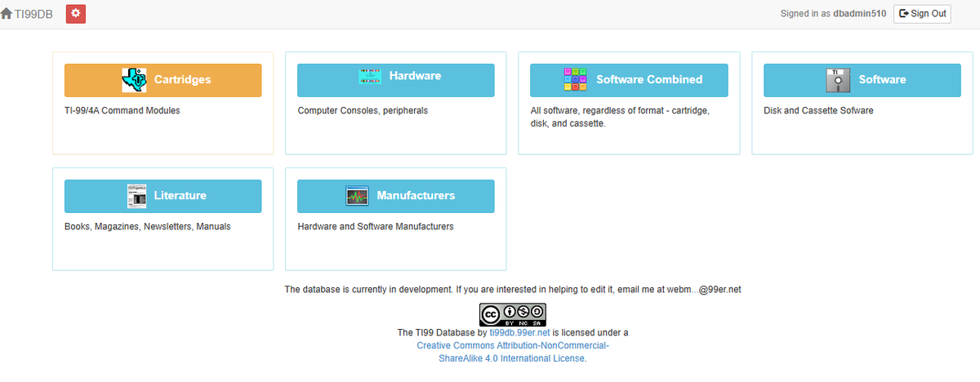Viewport: 980px width, 382px height.
Task: Click the floppy disk Software icon
Action: pyautogui.click(x=839, y=80)
